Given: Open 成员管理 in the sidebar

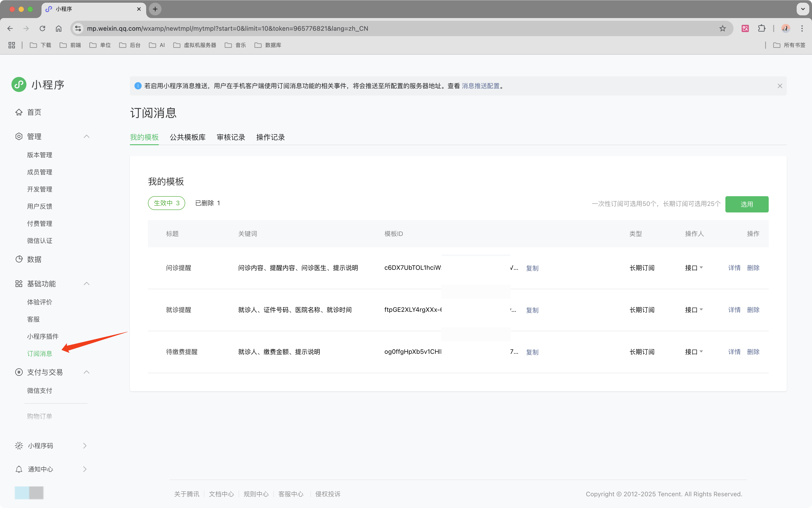Looking at the screenshot, I should point(40,172).
